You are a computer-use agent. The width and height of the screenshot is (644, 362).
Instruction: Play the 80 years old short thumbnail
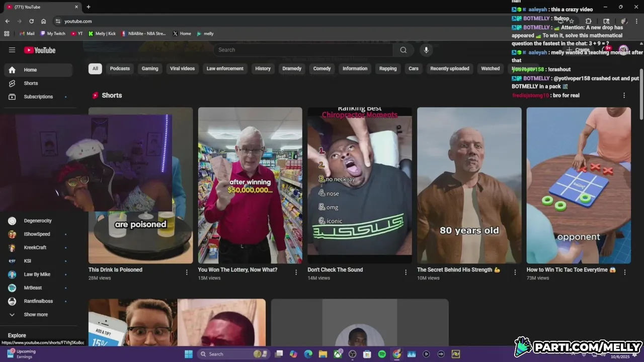tap(469, 186)
